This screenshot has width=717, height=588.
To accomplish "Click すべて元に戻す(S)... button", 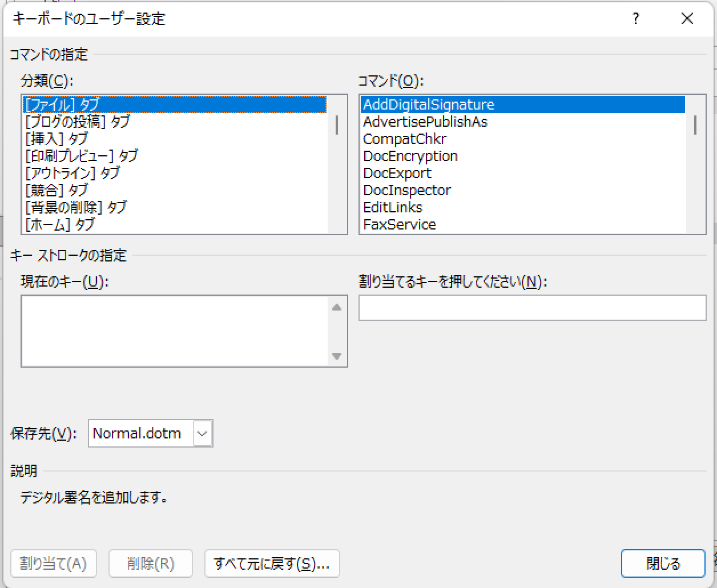I will 272,563.
